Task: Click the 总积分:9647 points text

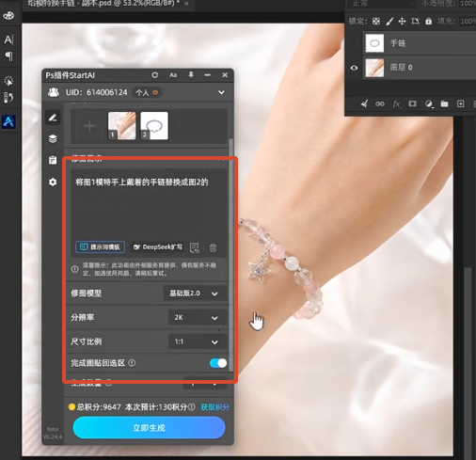Action: [99, 407]
